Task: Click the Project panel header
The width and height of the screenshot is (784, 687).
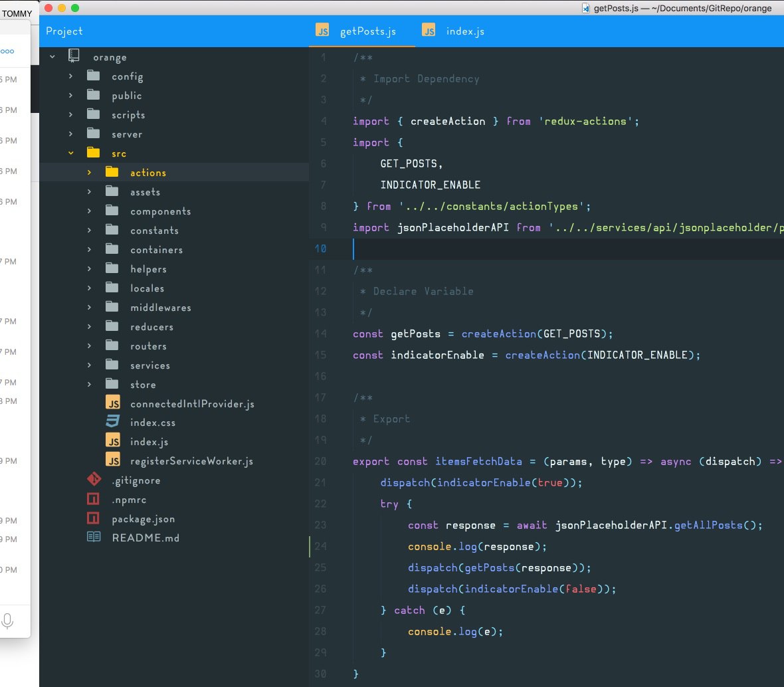Action: (x=64, y=31)
